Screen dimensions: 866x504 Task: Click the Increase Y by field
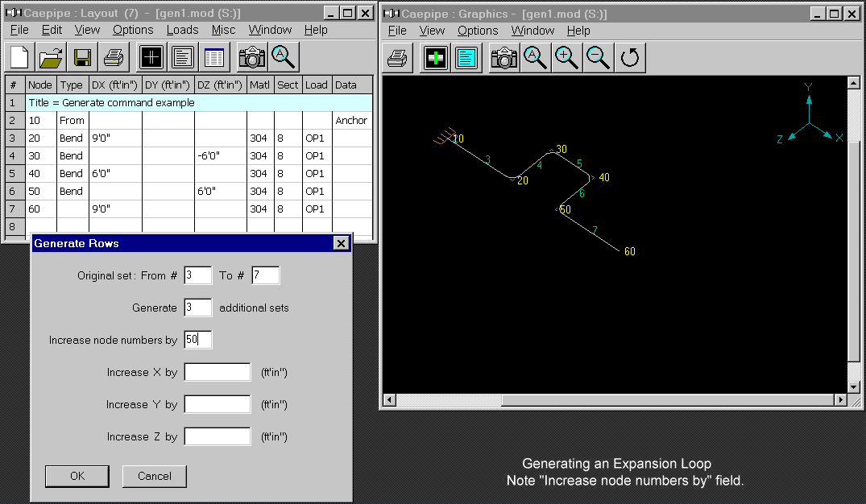[217, 404]
